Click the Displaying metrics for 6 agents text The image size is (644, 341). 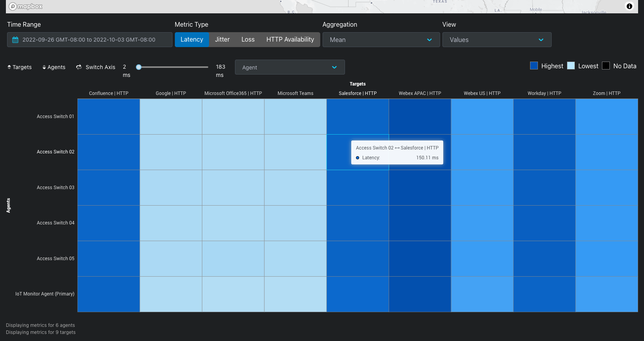pos(40,325)
